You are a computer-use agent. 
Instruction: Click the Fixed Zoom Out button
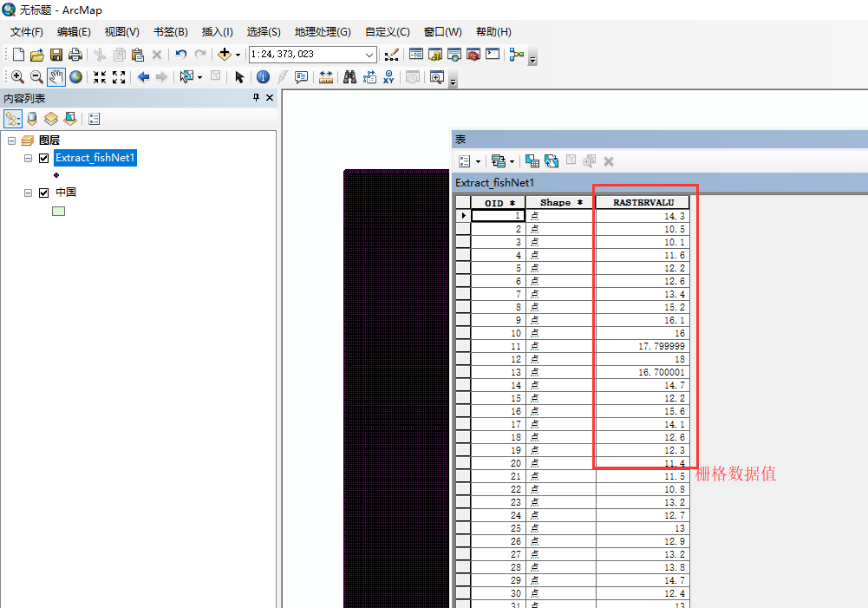click(119, 77)
